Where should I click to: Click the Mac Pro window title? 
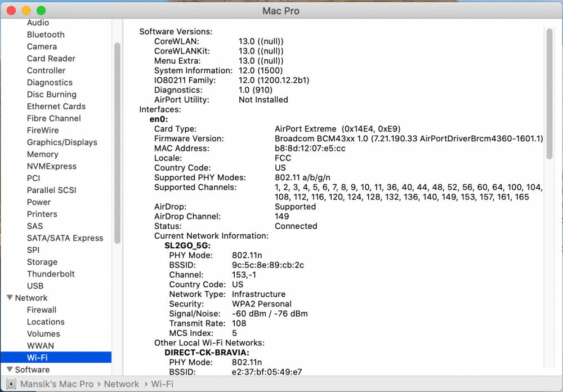coord(281,11)
